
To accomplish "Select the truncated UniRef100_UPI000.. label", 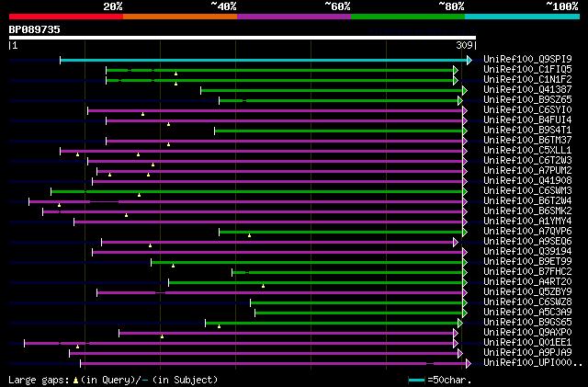I will tap(533, 363).
